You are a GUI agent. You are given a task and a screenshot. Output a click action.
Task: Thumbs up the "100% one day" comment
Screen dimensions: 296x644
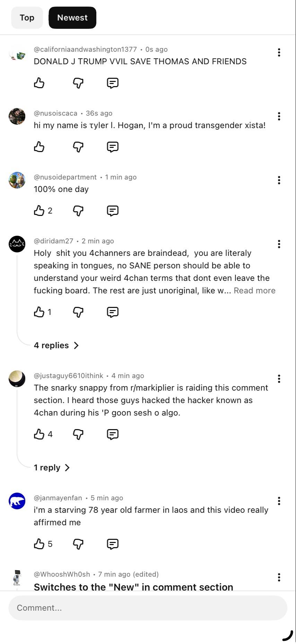(x=39, y=211)
